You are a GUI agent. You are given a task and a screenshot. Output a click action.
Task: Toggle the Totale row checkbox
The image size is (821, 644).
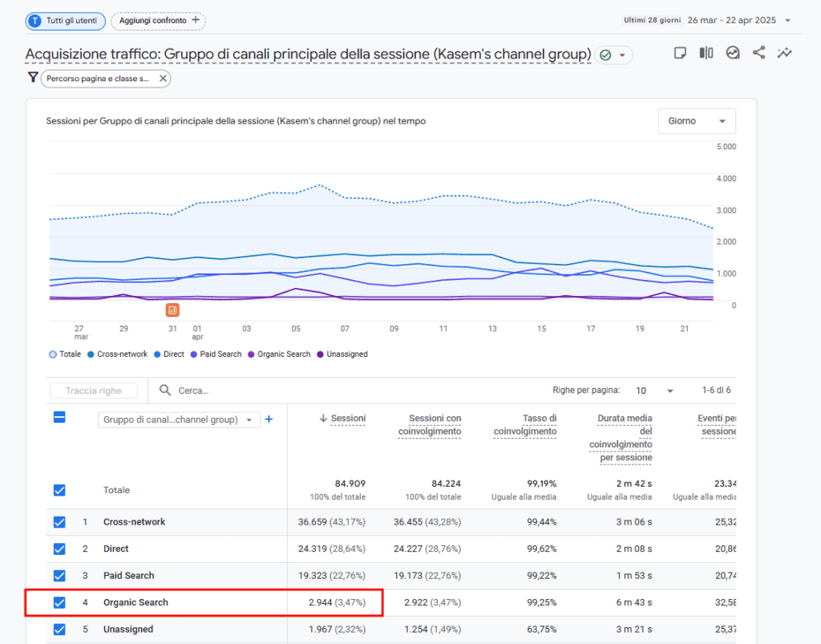coord(59,490)
